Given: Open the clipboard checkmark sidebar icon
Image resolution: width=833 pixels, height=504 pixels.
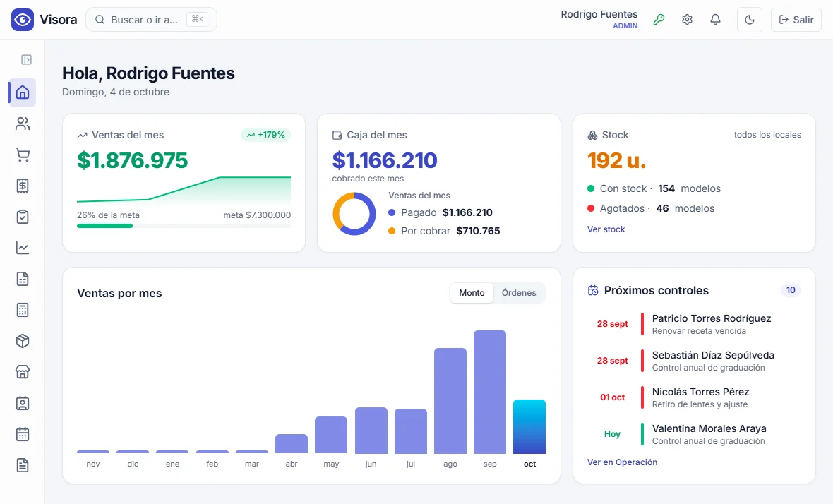Looking at the screenshot, I should (23, 217).
